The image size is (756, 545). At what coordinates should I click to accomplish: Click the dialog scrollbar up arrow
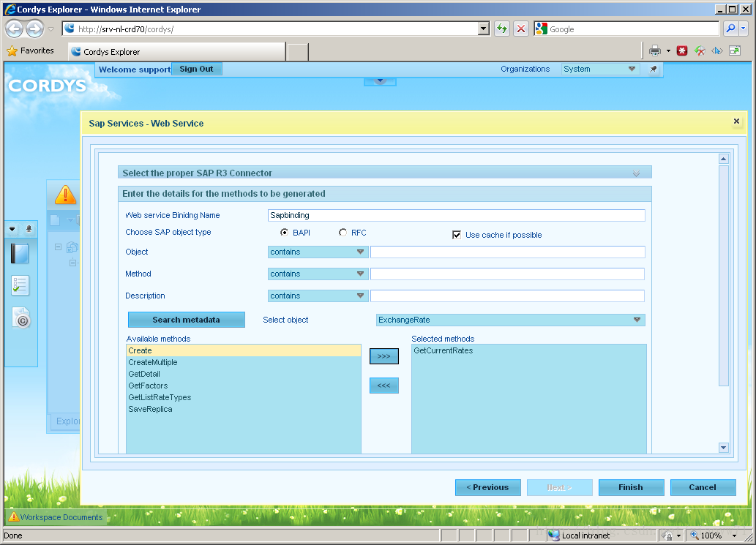723,159
